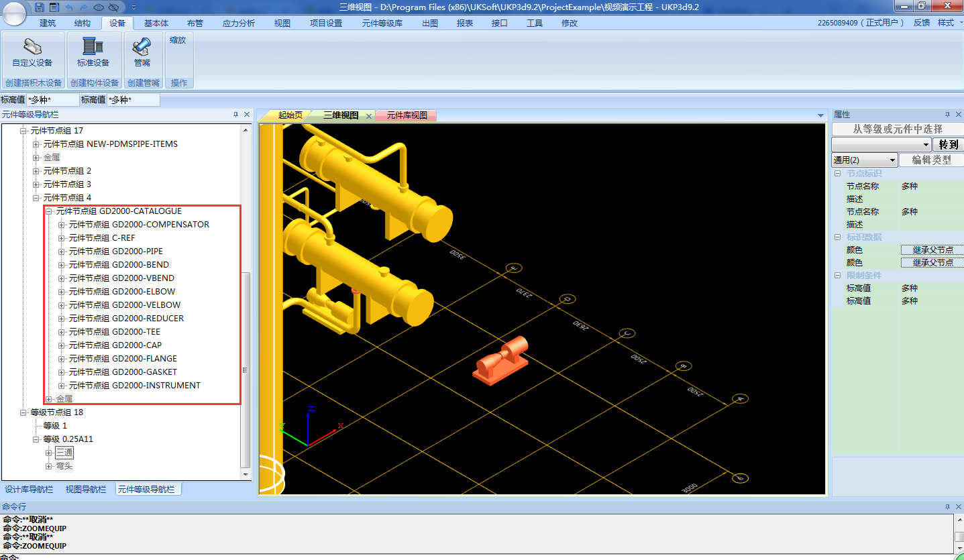Collapse 等级节点组 18 node
The width and height of the screenshot is (964, 560).
[23, 412]
